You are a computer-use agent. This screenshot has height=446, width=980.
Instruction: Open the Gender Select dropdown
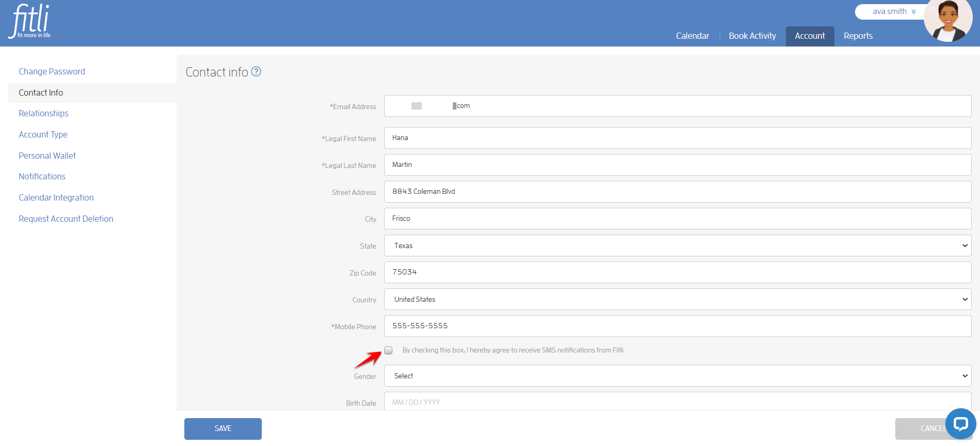click(x=677, y=376)
